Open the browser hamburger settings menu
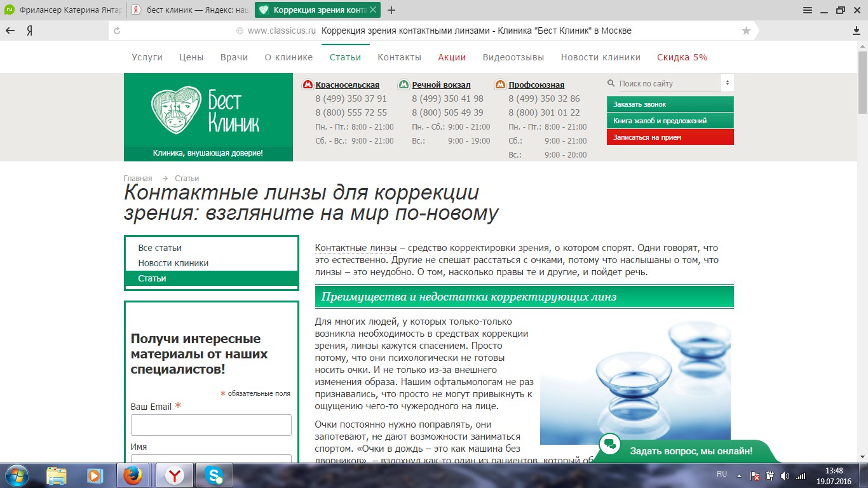868x488 pixels. (x=808, y=10)
